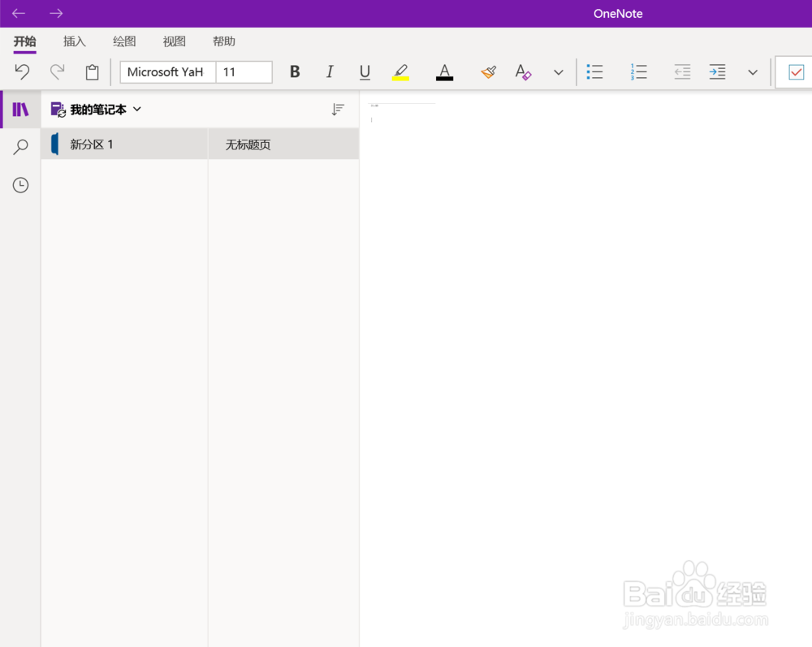Undo the last action
Image resolution: width=812 pixels, height=647 pixels.
pyautogui.click(x=22, y=71)
